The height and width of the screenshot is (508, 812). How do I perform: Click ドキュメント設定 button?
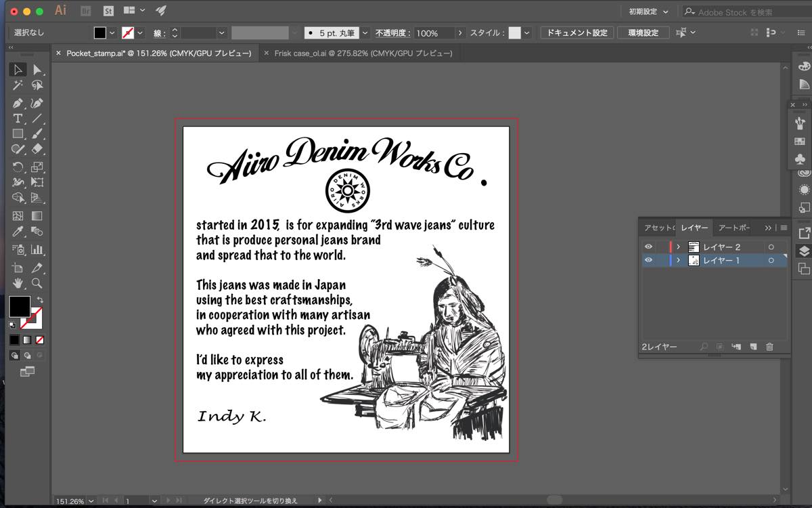tap(577, 33)
